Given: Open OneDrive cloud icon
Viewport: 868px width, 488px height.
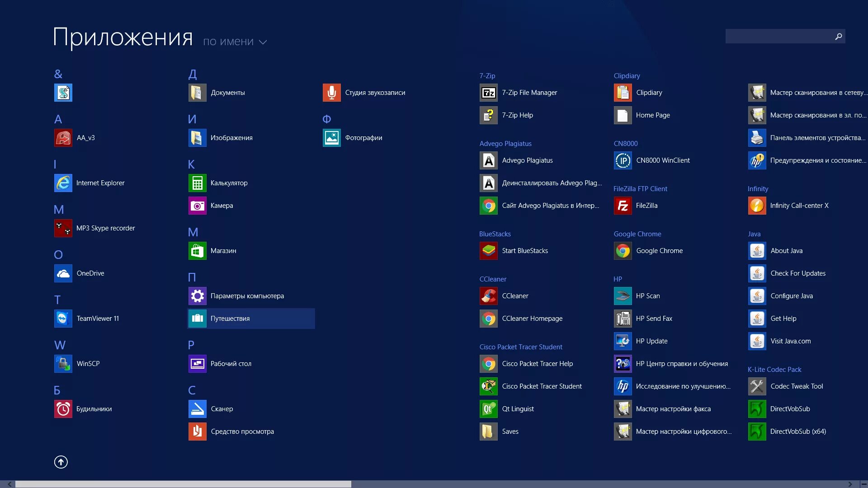Looking at the screenshot, I should [63, 273].
